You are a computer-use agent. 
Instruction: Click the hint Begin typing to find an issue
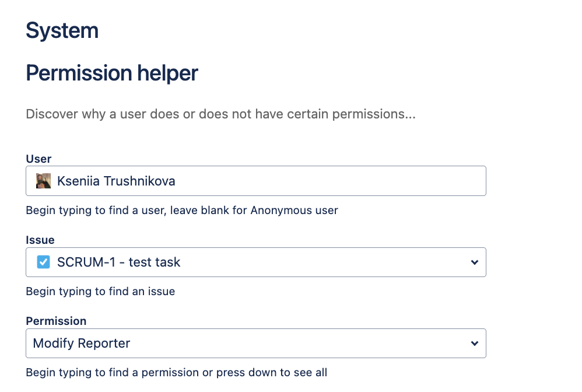click(x=100, y=291)
